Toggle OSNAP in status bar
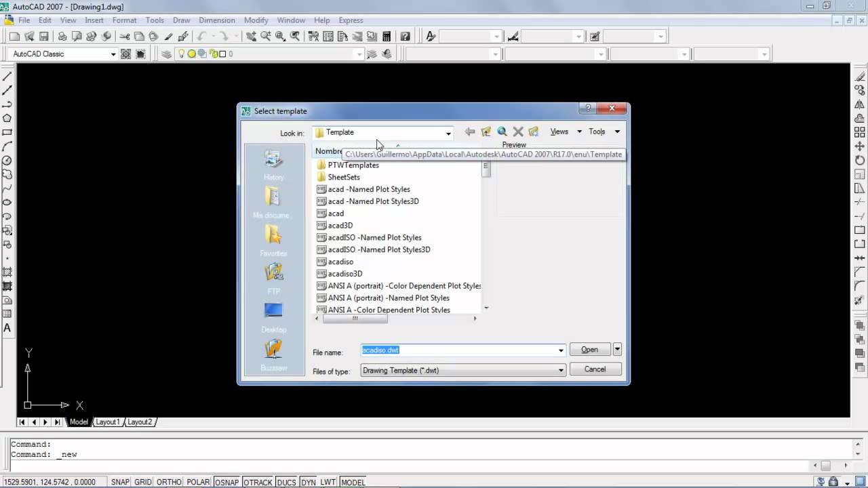868x488 pixels. coord(226,483)
